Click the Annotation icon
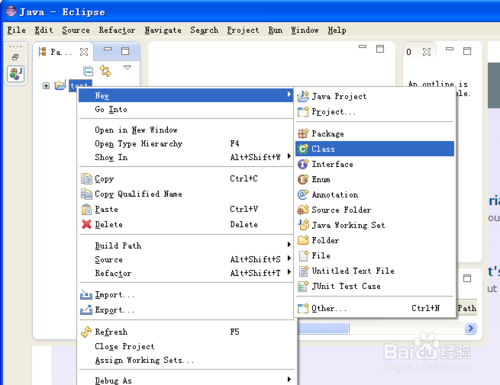The height and width of the screenshot is (385, 500). (303, 195)
